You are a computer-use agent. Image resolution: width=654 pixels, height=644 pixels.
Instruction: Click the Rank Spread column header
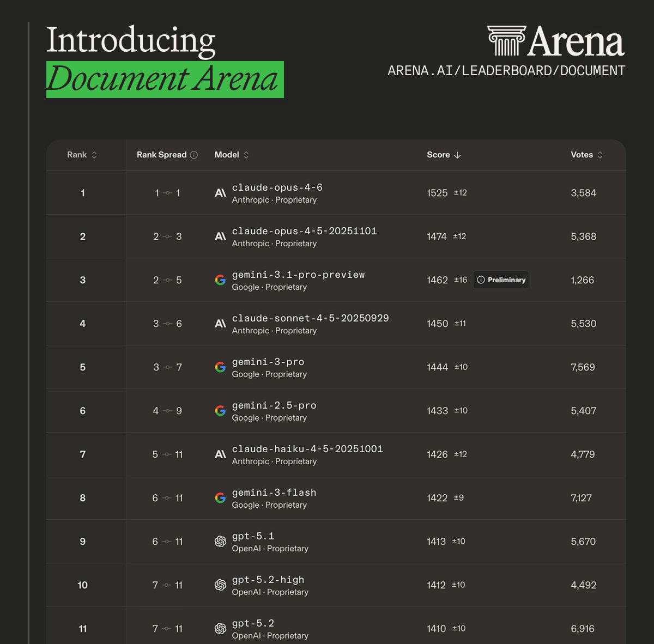161,155
